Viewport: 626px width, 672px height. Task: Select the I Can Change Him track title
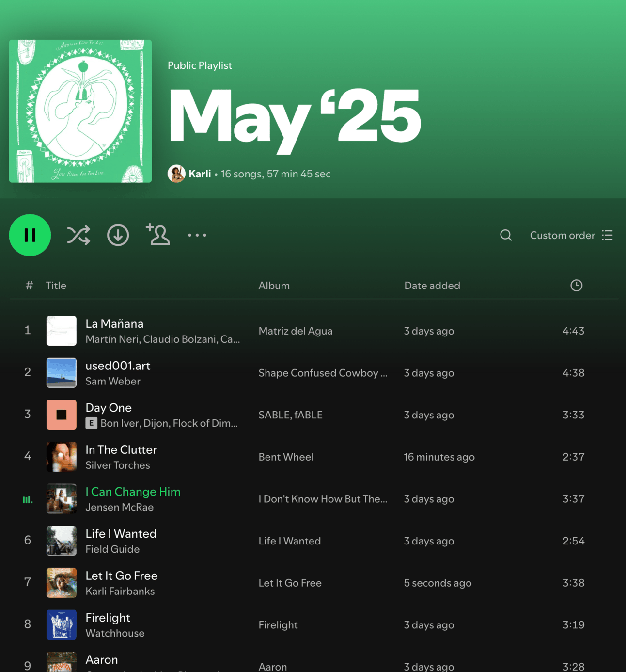(x=133, y=492)
